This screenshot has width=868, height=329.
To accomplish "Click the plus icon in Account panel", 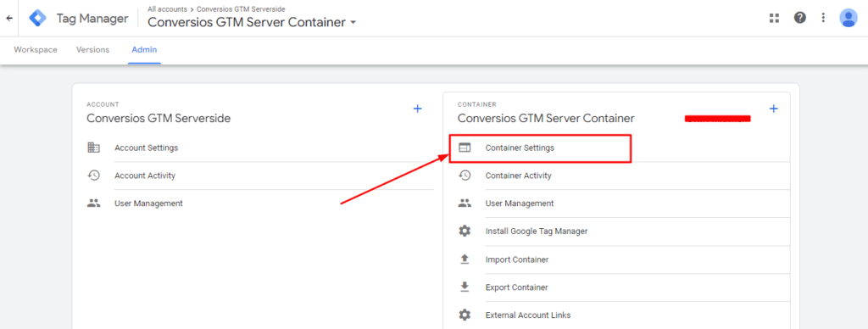I will pos(417,109).
